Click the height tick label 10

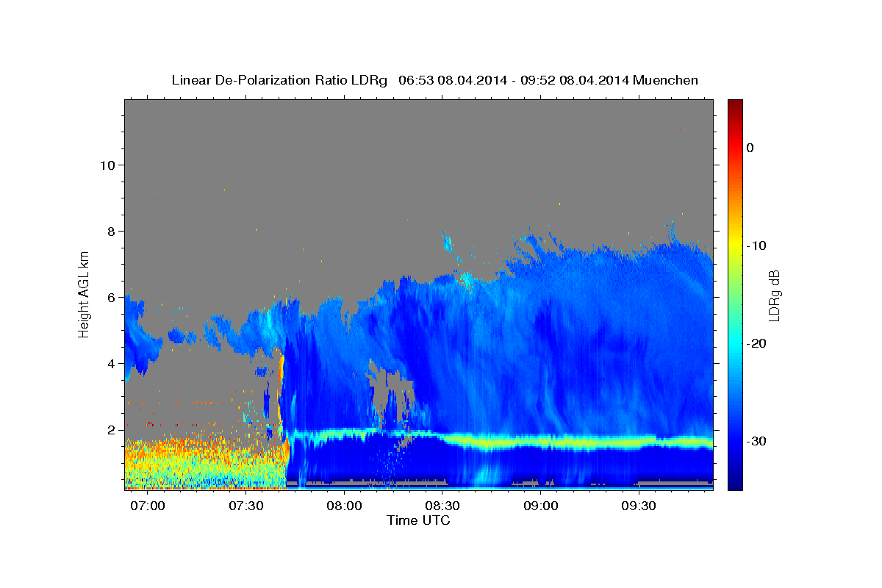pyautogui.click(x=107, y=165)
